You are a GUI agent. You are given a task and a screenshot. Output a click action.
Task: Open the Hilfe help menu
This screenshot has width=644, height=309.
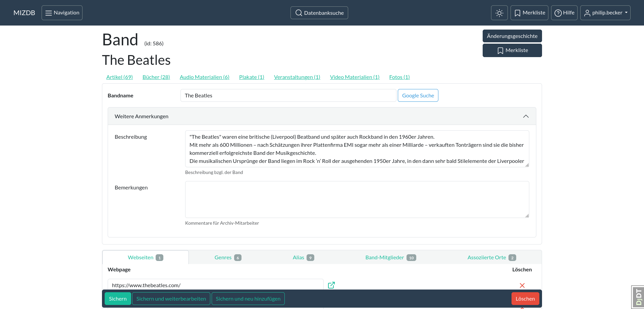pyautogui.click(x=564, y=13)
